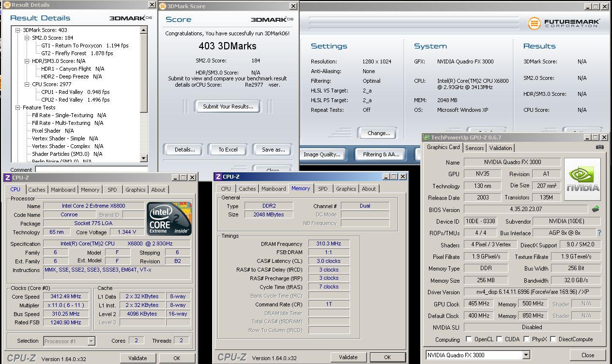Enable the CUDA checkbox
The width and height of the screenshot is (612, 364).
click(499, 339)
